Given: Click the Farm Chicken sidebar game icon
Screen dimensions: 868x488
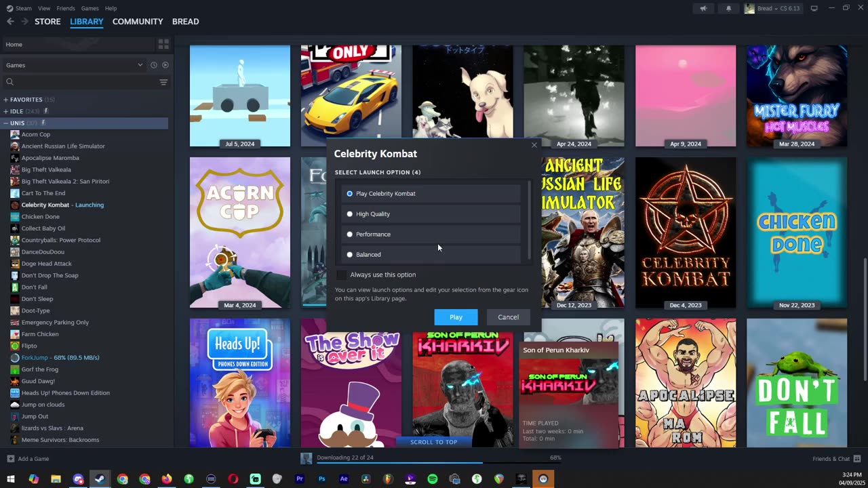Looking at the screenshot, I should click(15, 334).
